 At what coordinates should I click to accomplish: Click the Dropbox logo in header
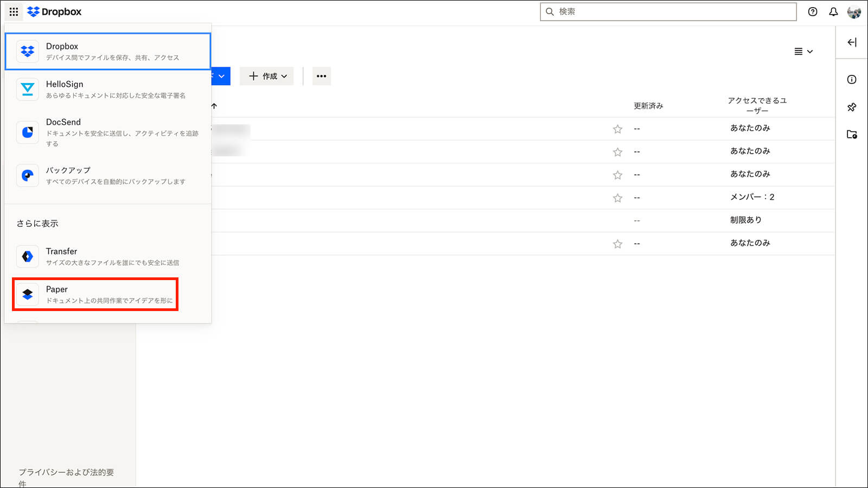pos(54,11)
